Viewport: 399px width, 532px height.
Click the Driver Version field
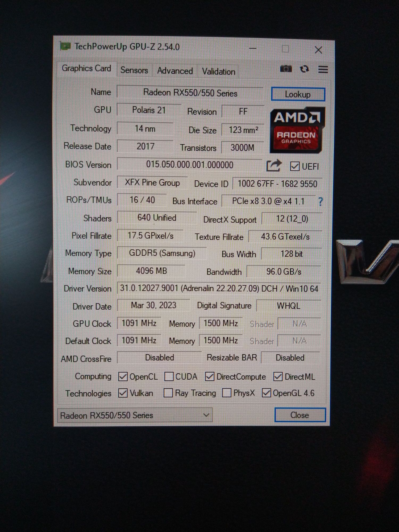pos(219,289)
